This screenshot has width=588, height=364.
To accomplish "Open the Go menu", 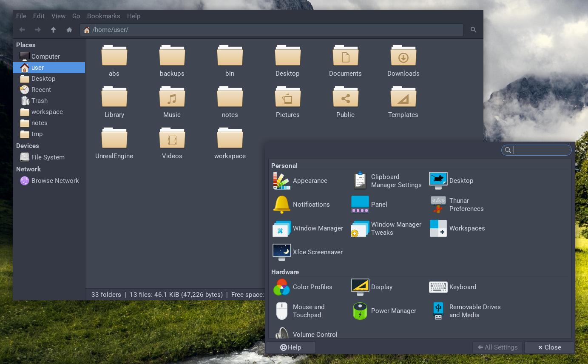I will (x=76, y=16).
